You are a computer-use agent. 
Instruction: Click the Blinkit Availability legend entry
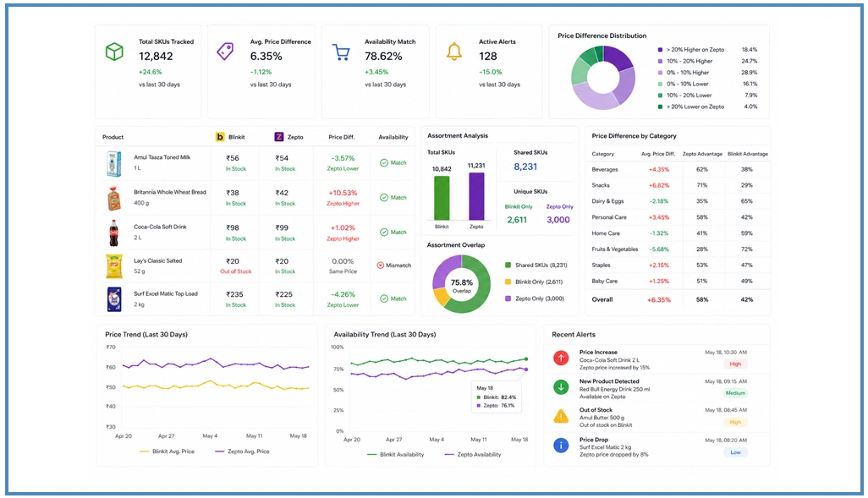pyautogui.click(x=396, y=455)
